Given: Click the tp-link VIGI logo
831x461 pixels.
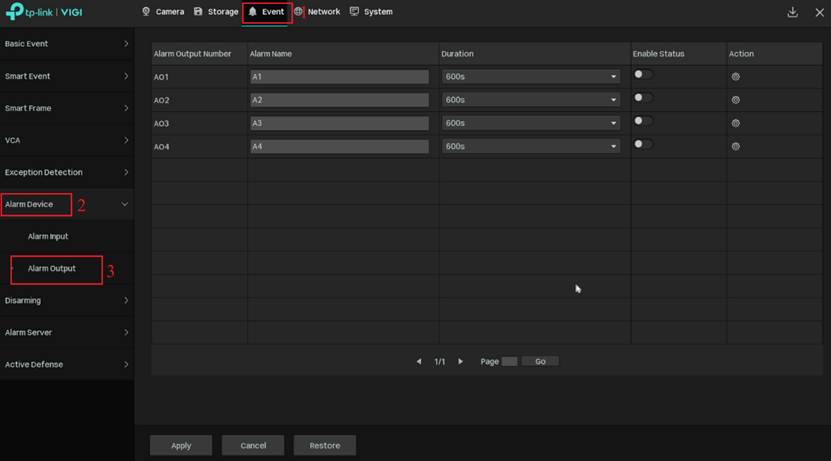Looking at the screenshot, I should tap(43, 12).
